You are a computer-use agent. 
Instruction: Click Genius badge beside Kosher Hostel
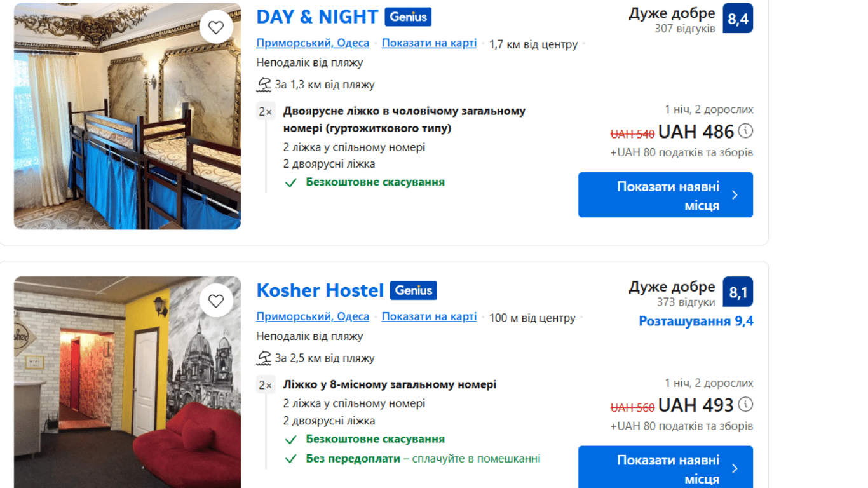[x=413, y=290]
